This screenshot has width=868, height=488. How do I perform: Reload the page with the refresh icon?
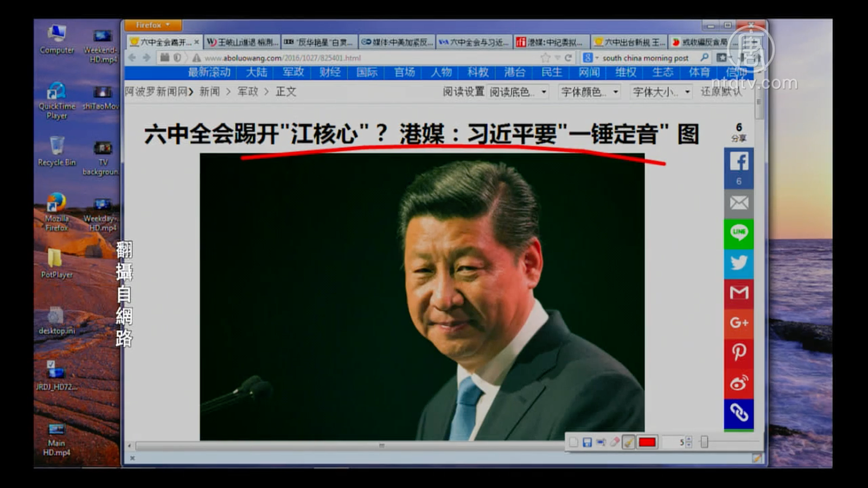click(x=568, y=58)
